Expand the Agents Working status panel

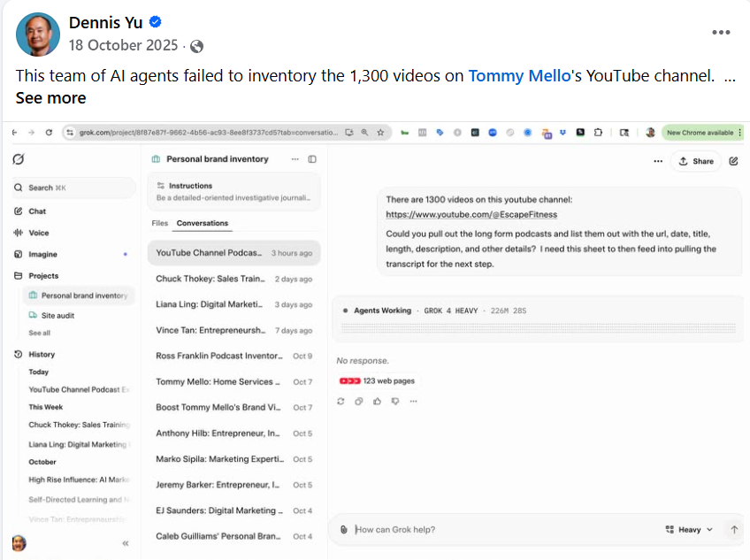pyautogui.click(x=538, y=318)
